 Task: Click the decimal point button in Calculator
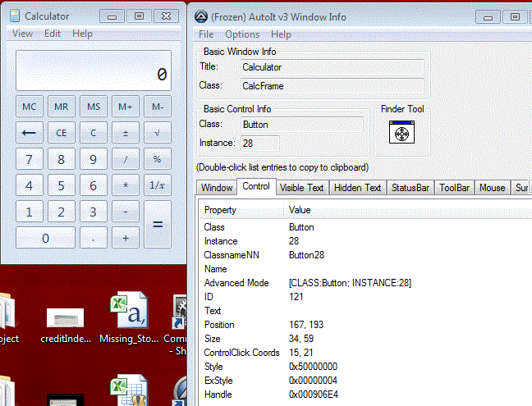94,238
